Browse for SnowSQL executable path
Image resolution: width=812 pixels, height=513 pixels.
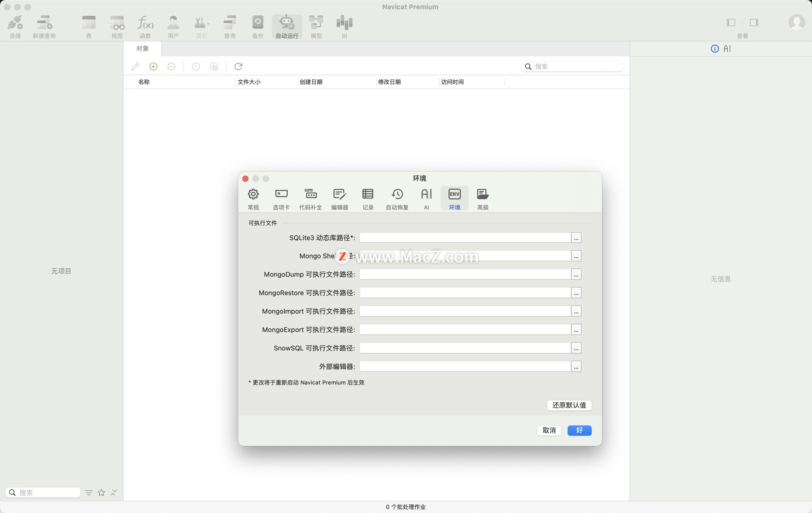(576, 348)
